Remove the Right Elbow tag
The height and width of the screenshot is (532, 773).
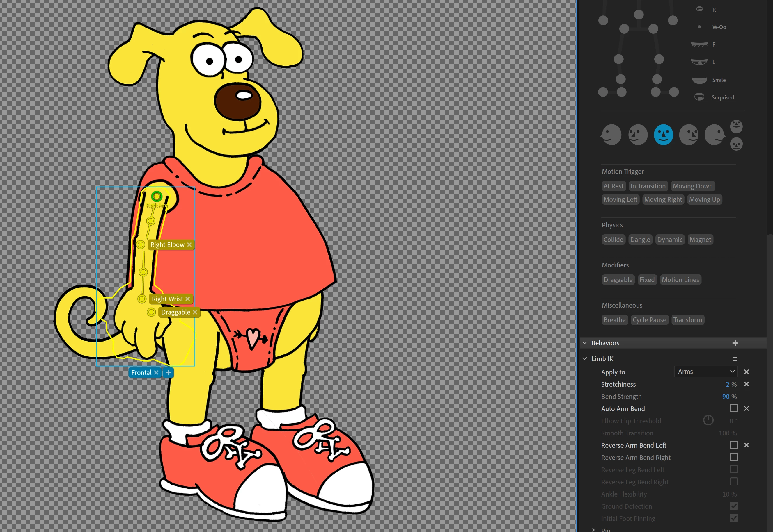189,245
